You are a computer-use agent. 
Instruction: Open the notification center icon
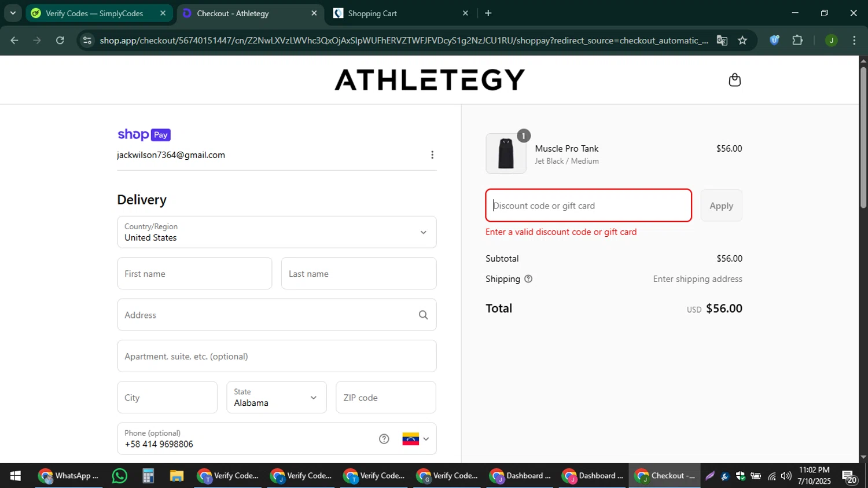(849, 476)
